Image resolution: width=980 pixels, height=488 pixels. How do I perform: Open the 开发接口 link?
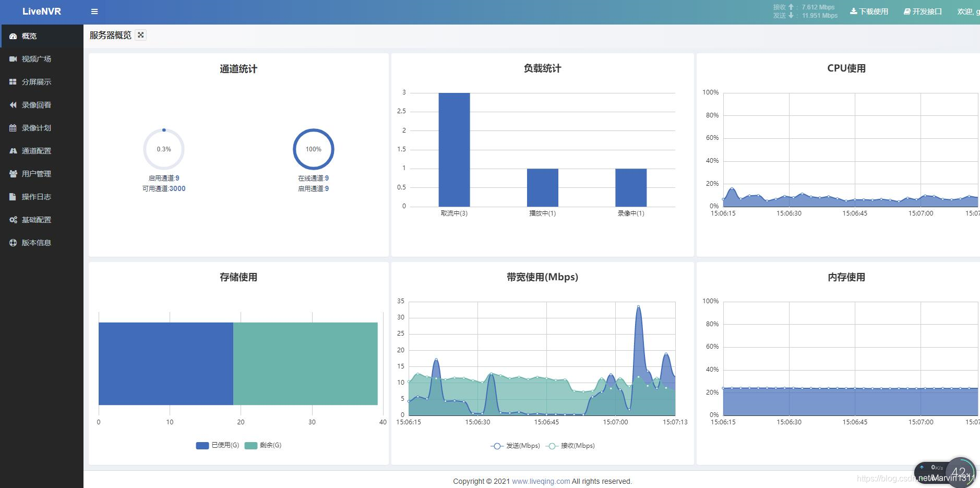click(x=923, y=11)
